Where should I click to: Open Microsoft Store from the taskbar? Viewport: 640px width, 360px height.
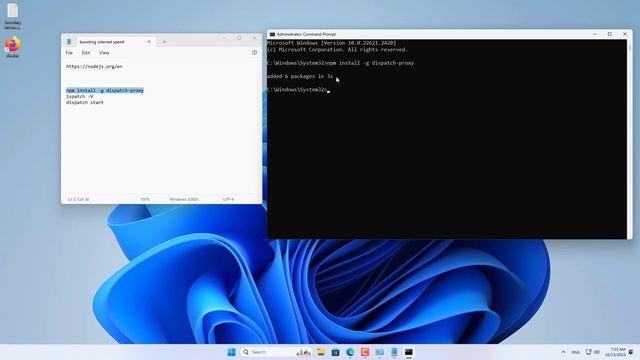pos(335,352)
